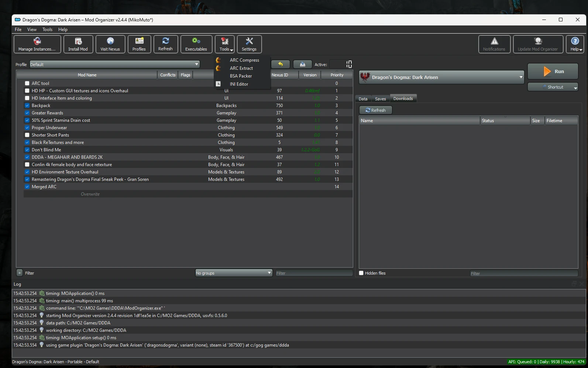This screenshot has height=368, width=588.
Task: Click the ARC Extract icon in Tools menu
Action: point(219,68)
